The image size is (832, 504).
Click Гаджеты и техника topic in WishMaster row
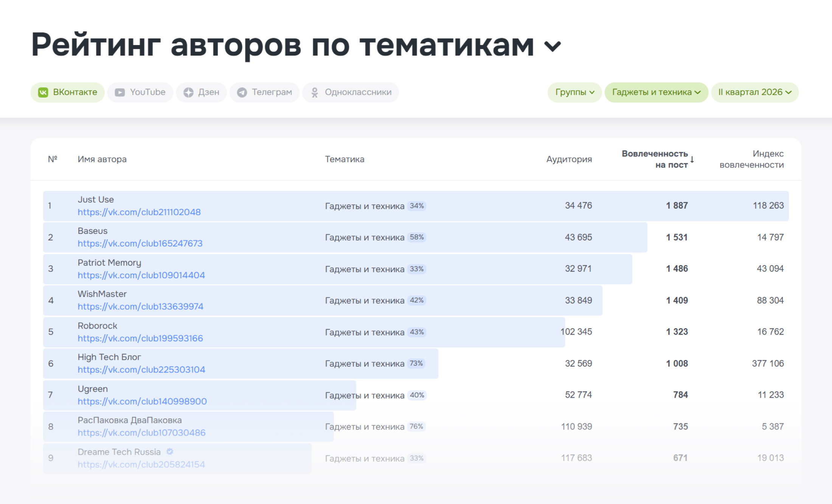pyautogui.click(x=365, y=301)
